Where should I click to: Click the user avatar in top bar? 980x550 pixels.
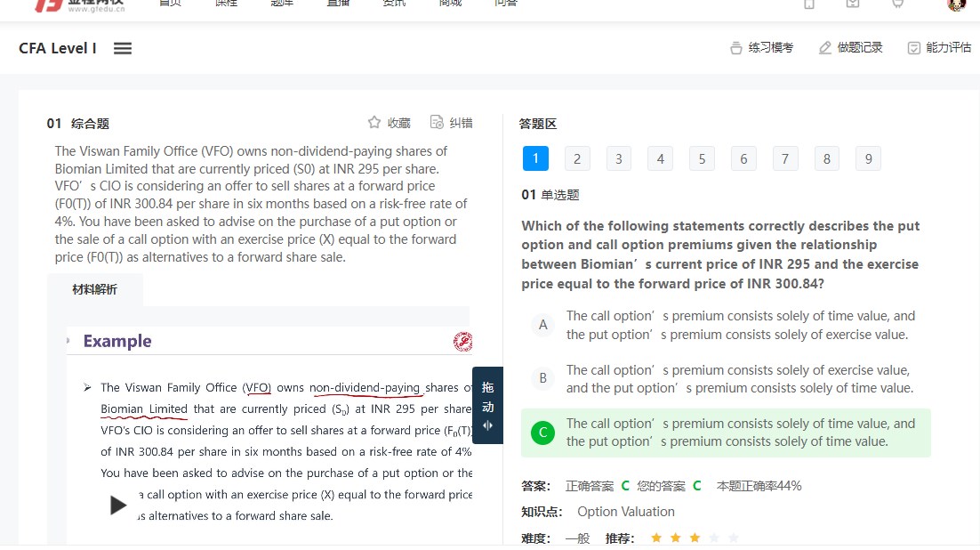click(x=957, y=5)
